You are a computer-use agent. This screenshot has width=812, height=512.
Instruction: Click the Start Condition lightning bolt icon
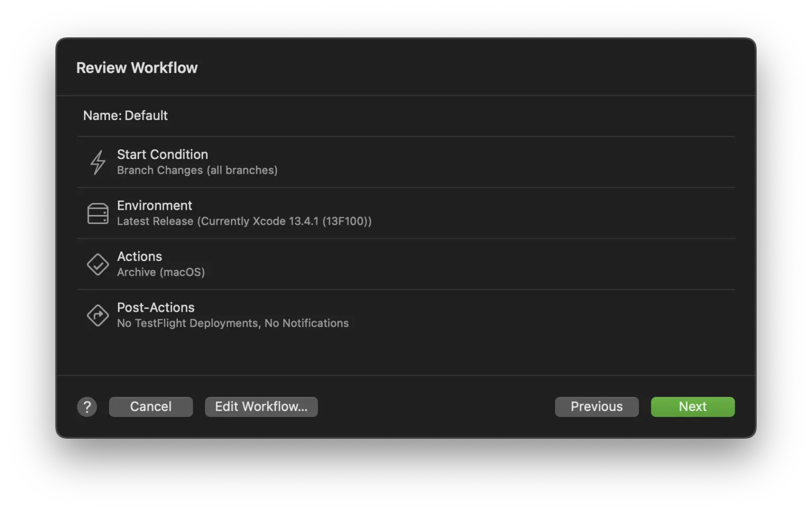pos(98,162)
